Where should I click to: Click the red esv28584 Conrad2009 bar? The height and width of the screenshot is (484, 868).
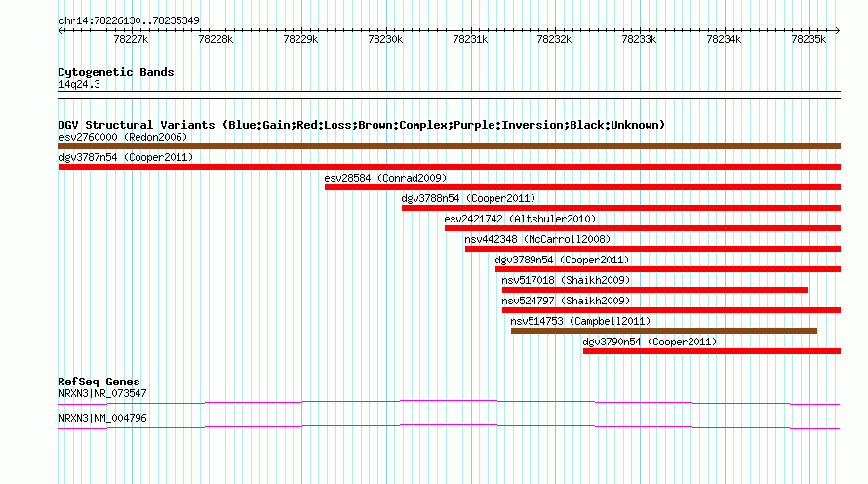tap(582, 187)
